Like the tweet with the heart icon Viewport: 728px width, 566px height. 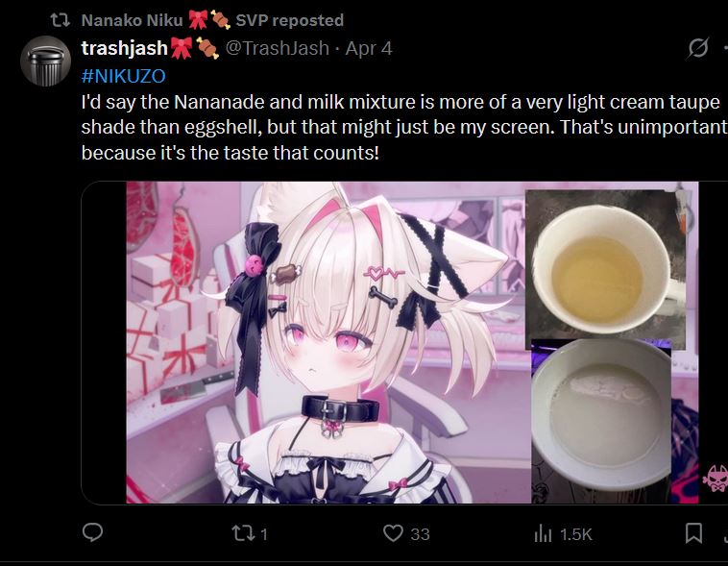click(x=393, y=533)
